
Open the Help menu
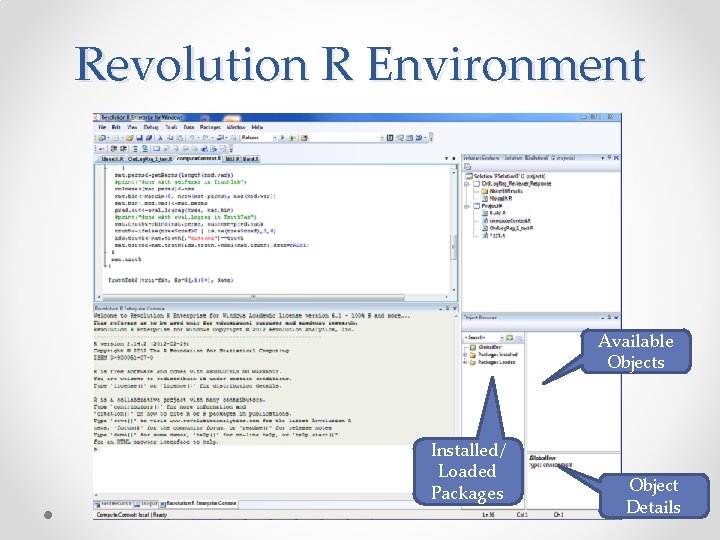(257, 127)
